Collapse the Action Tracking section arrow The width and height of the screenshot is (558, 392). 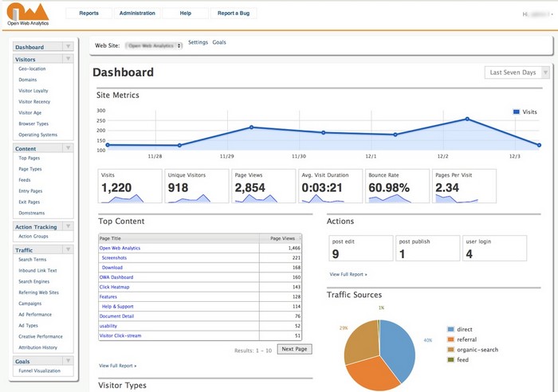click(x=68, y=226)
